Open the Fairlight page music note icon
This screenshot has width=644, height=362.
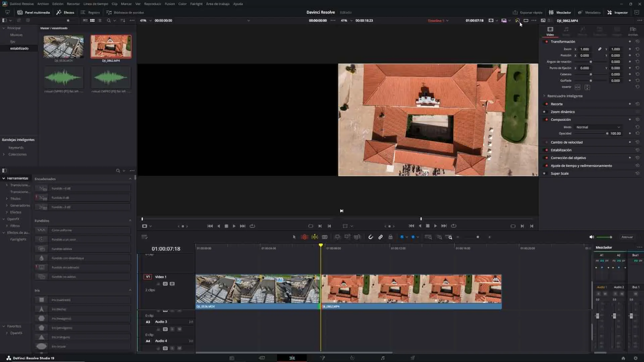[383, 358]
